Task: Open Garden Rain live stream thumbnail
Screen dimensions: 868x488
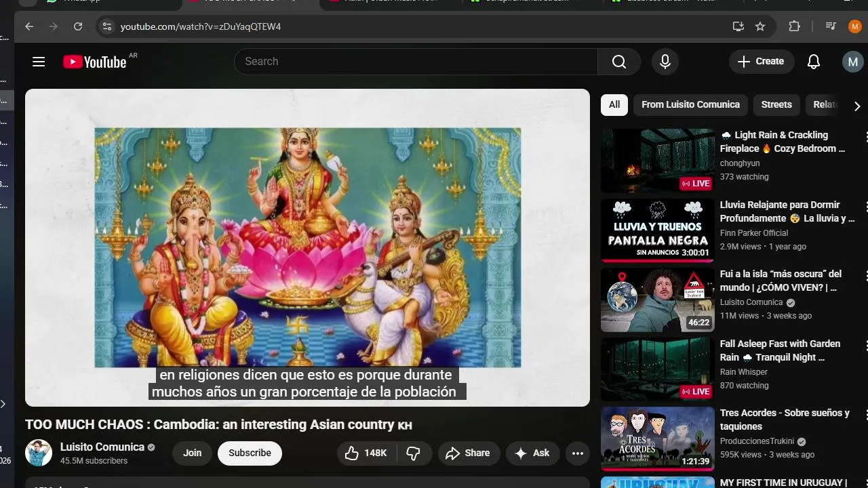Action: (x=658, y=369)
